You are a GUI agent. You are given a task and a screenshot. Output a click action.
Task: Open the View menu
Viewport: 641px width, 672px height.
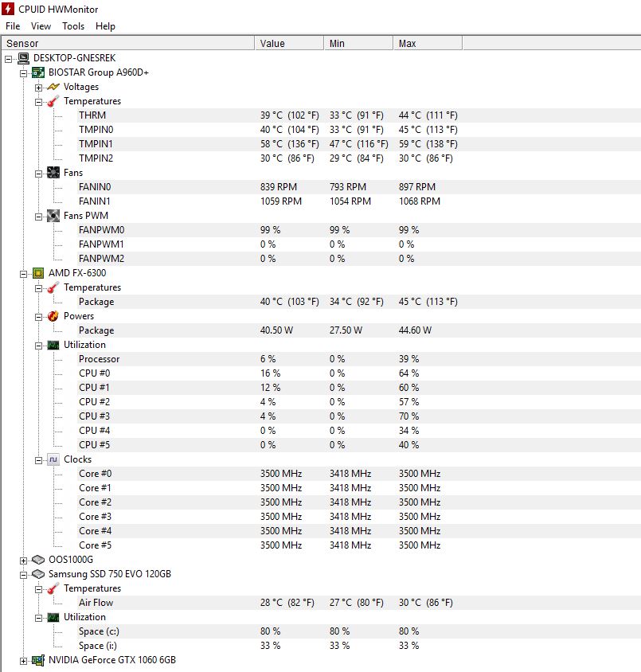coord(41,26)
